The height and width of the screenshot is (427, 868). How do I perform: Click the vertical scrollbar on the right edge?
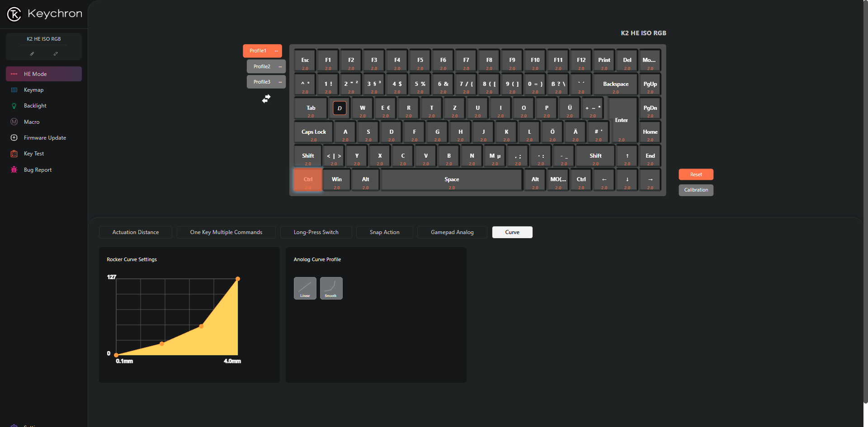click(x=865, y=202)
